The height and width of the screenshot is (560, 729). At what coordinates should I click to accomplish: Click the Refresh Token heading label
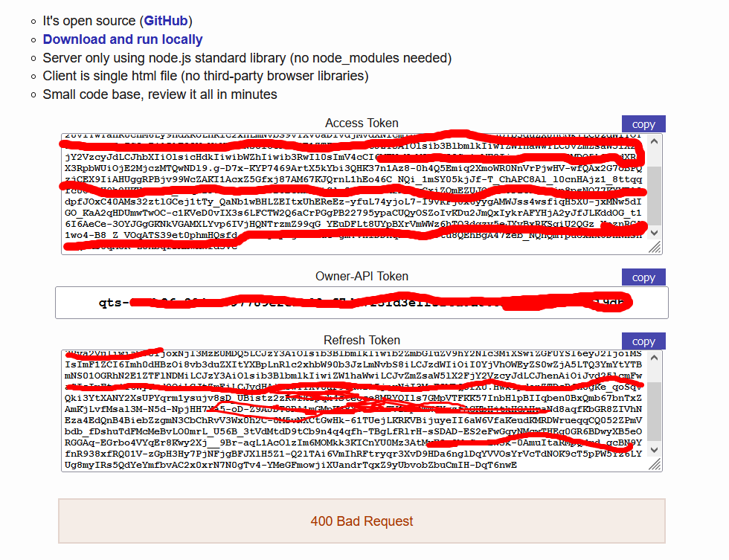[362, 340]
